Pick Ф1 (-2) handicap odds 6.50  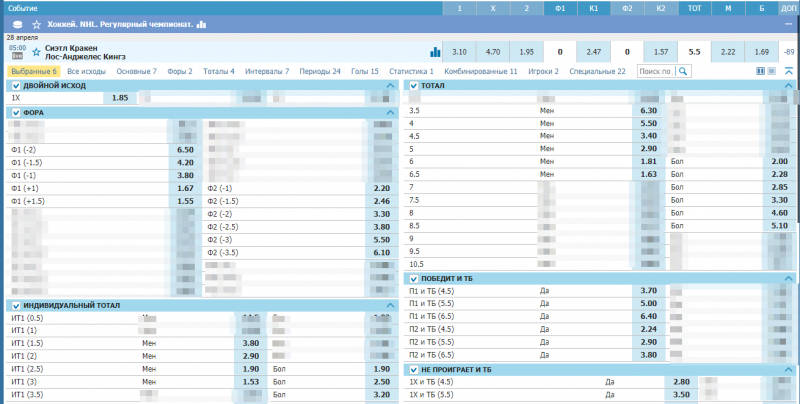point(185,149)
